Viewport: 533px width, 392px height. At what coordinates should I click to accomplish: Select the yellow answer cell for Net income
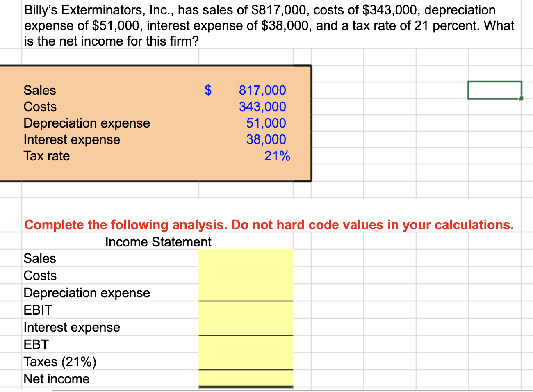click(246, 378)
